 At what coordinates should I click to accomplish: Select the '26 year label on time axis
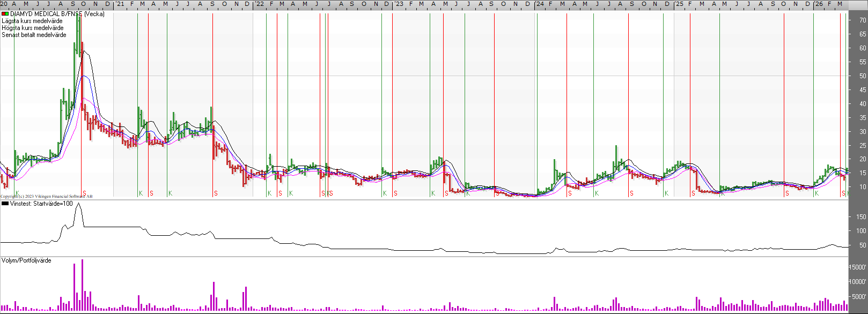818,4
